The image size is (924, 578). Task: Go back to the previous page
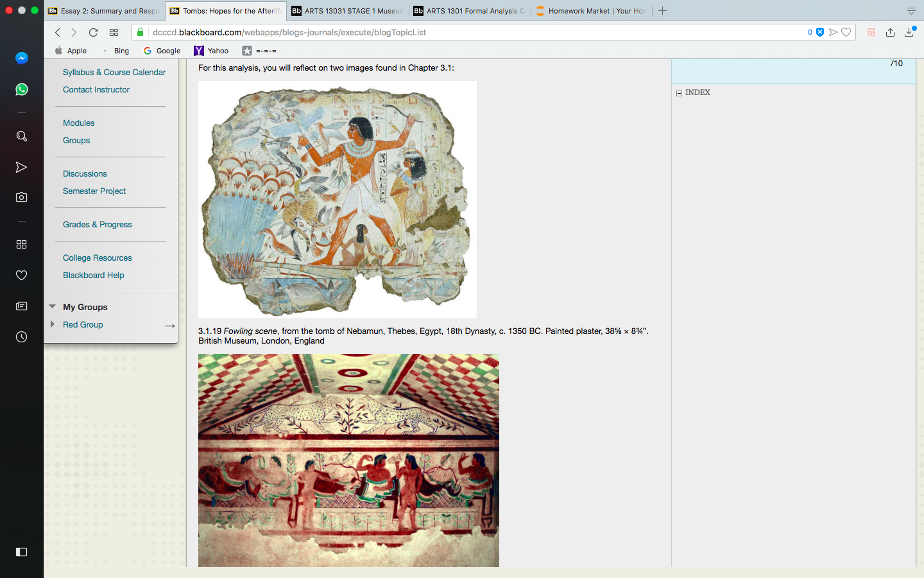57,32
